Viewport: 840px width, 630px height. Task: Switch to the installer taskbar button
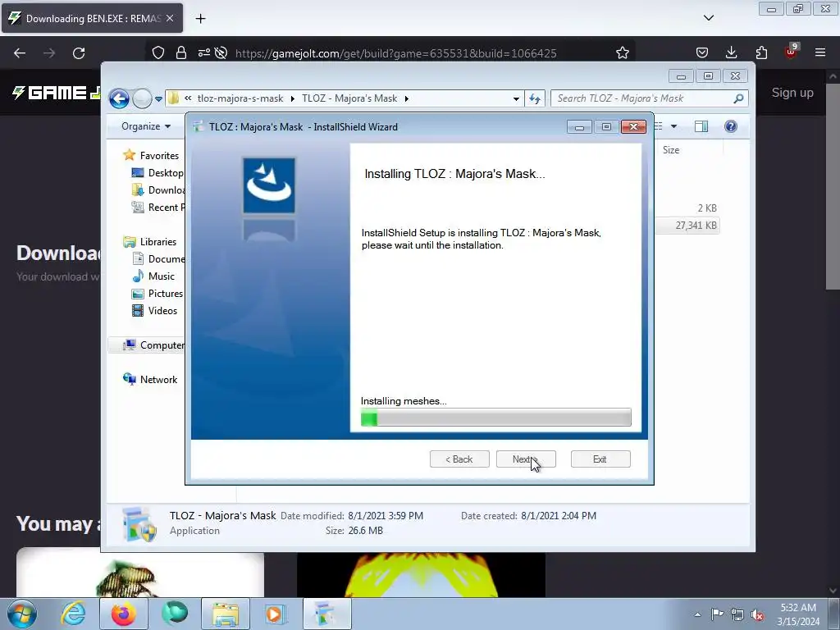coord(326,614)
